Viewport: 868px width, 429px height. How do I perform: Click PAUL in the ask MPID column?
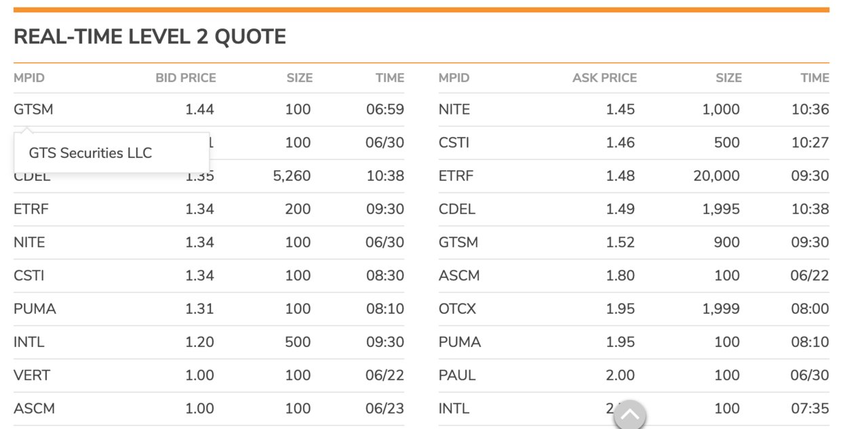[x=457, y=375]
